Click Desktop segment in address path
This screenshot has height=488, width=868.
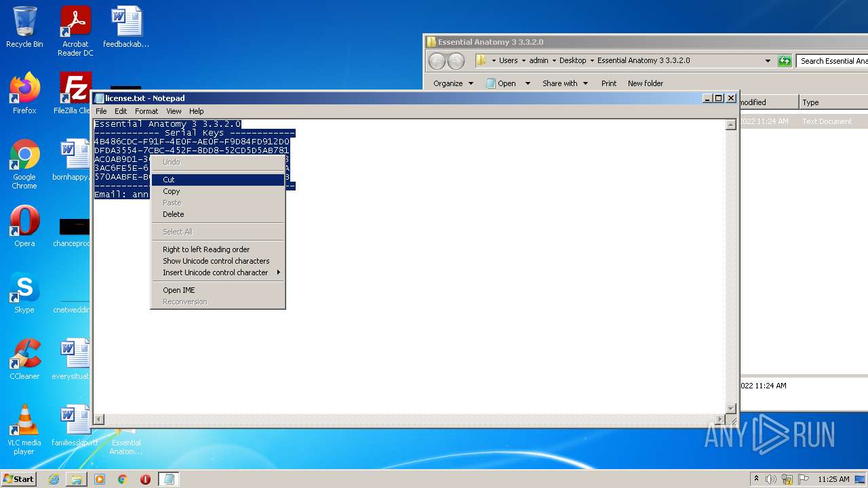(572, 60)
